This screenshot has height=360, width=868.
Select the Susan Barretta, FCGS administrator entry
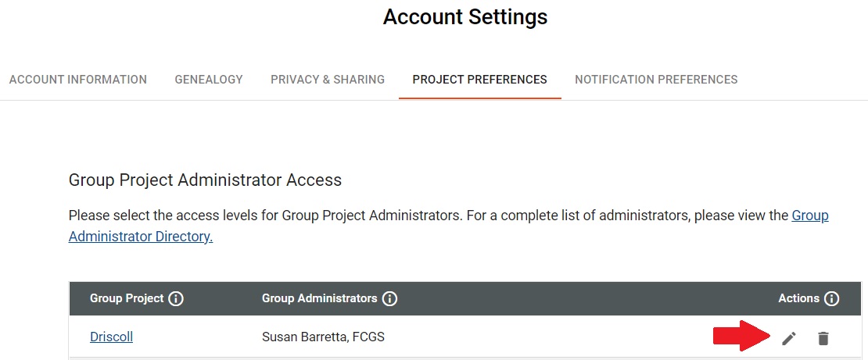click(x=323, y=337)
